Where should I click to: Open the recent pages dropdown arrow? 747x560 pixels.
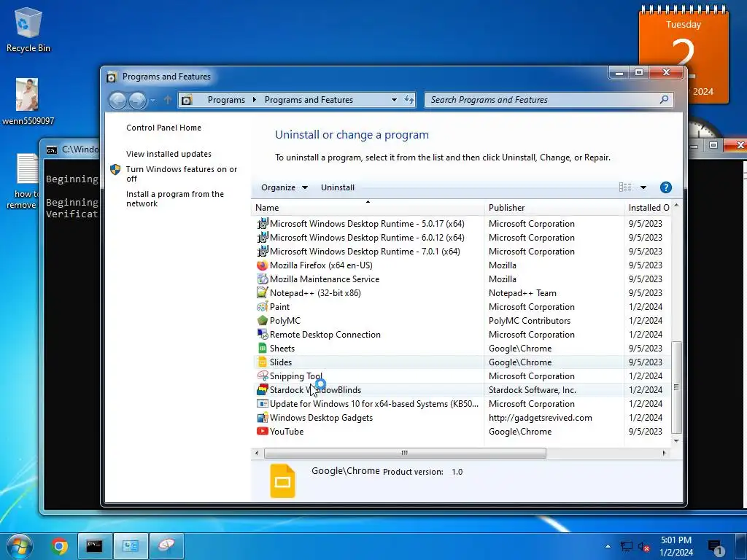[152, 101]
